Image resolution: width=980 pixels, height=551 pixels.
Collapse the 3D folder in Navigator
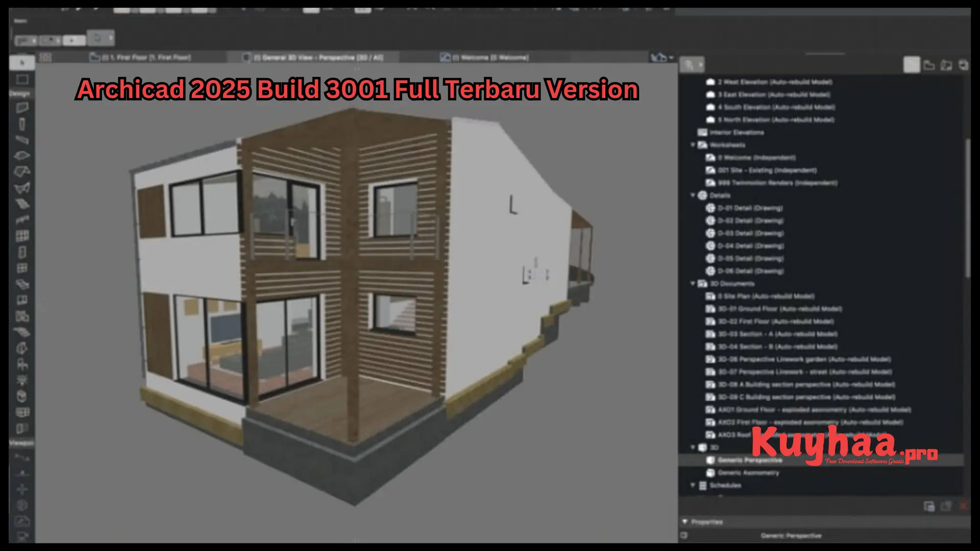pyautogui.click(x=693, y=447)
